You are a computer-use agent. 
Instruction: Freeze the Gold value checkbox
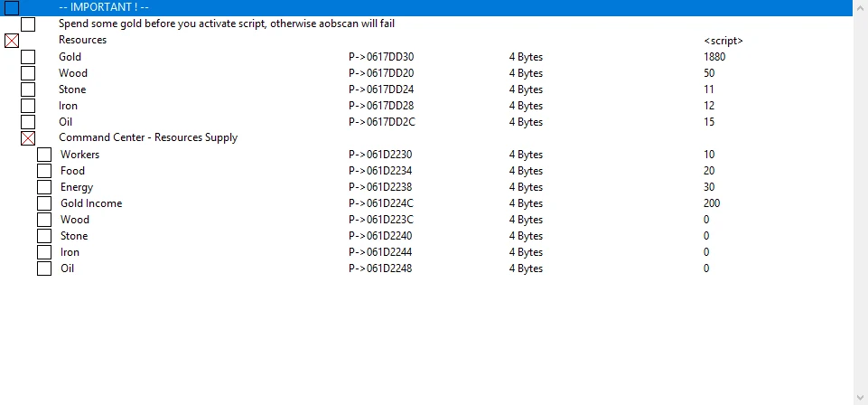28,57
